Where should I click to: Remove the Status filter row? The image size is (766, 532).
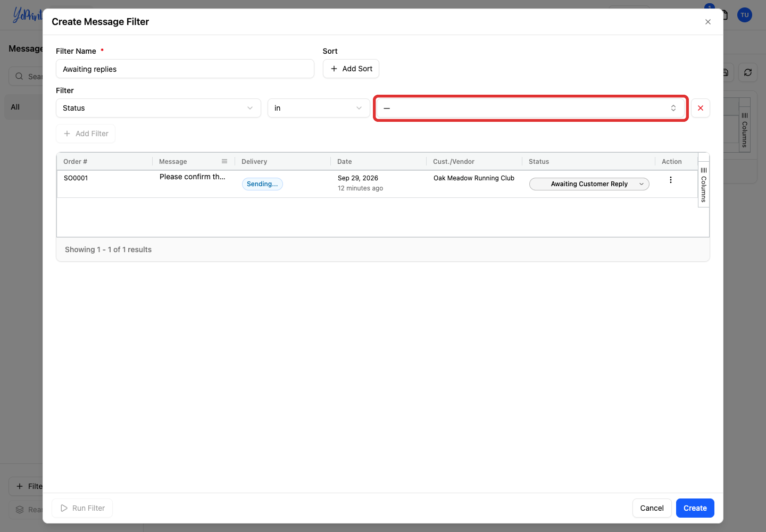click(x=701, y=108)
